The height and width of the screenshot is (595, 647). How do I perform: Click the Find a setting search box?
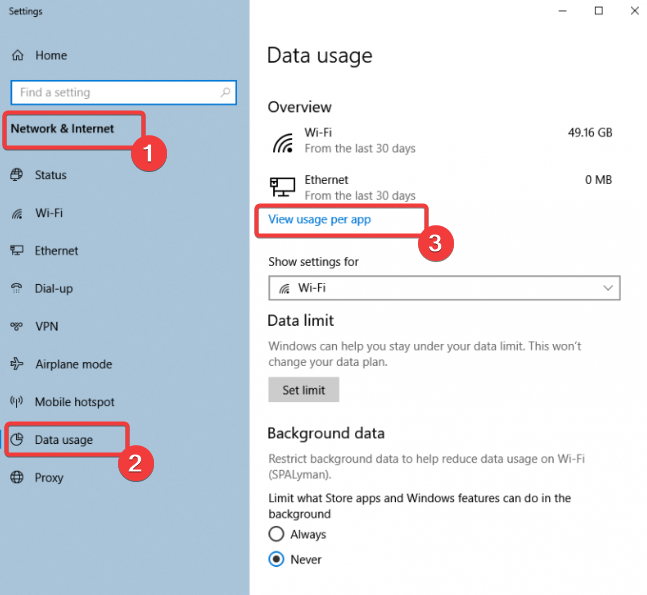[x=115, y=93]
